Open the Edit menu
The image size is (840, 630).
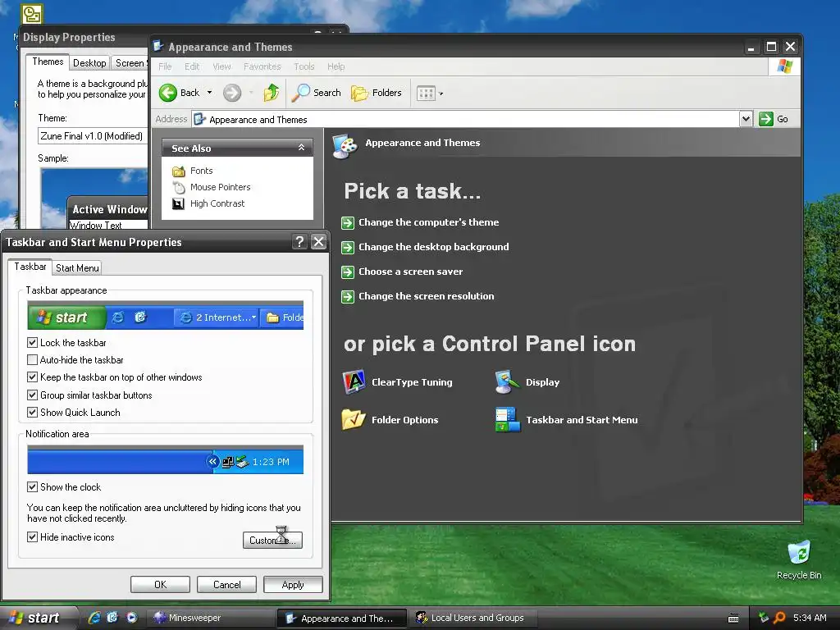pos(192,66)
